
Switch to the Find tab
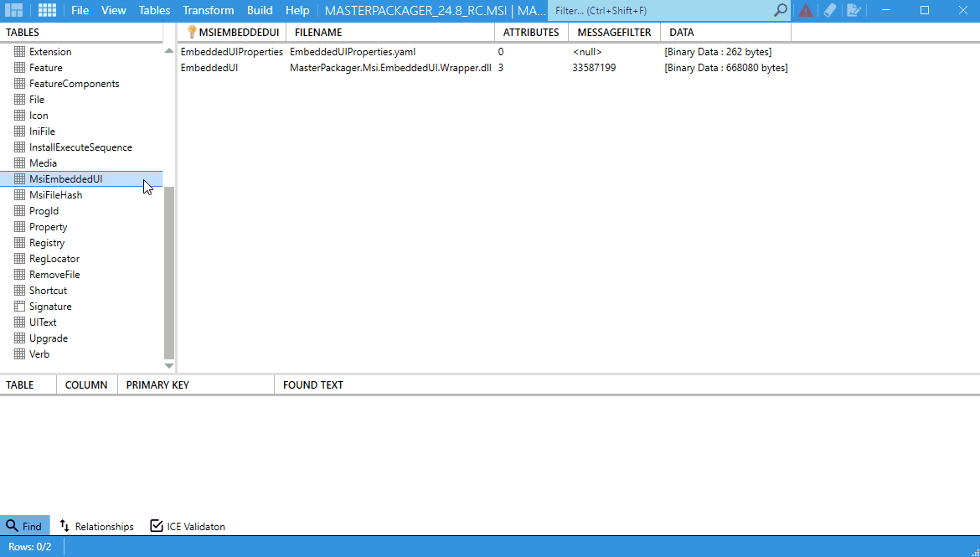[25, 526]
